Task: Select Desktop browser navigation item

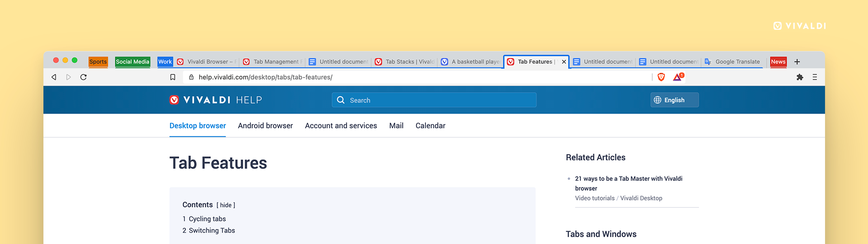Action: [198, 126]
